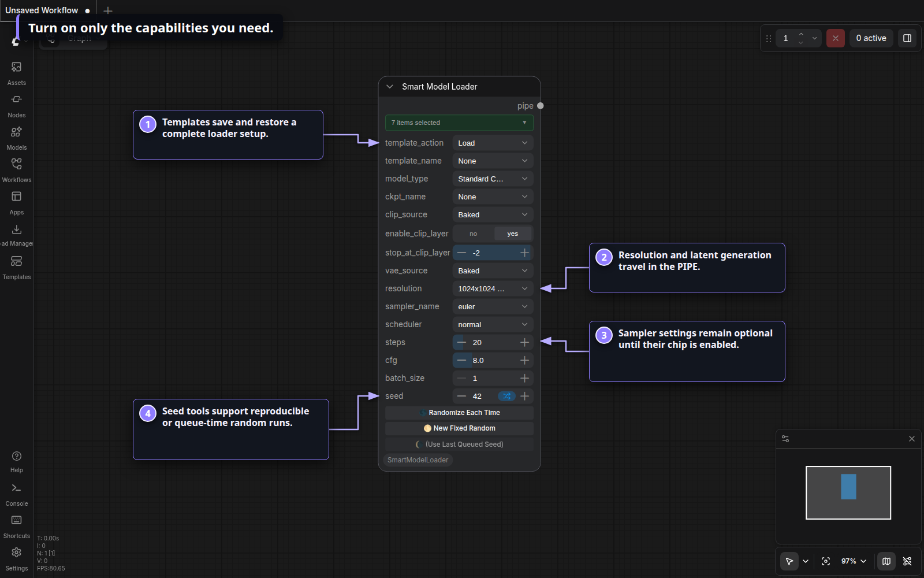Click the pipe output connector dot
924x578 pixels.
pyautogui.click(x=541, y=106)
